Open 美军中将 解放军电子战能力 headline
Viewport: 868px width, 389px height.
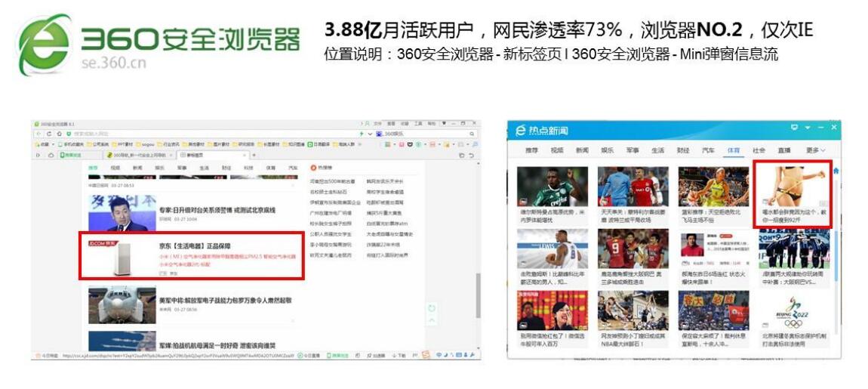click(x=225, y=301)
